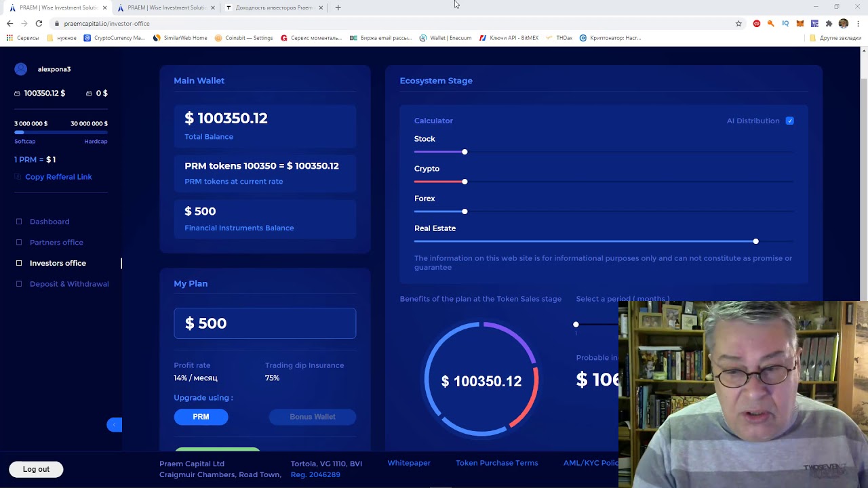868x488 pixels.
Task: Click the period months slider handle
Action: (x=576, y=325)
